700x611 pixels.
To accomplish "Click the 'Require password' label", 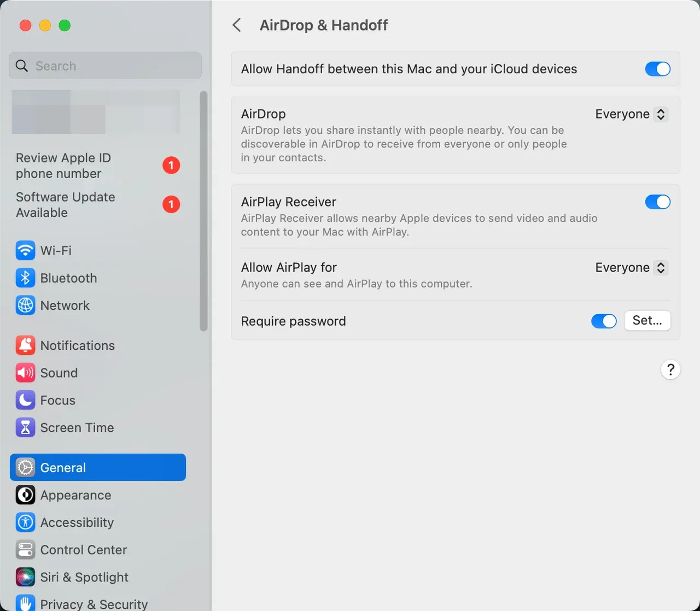I will pyautogui.click(x=294, y=321).
